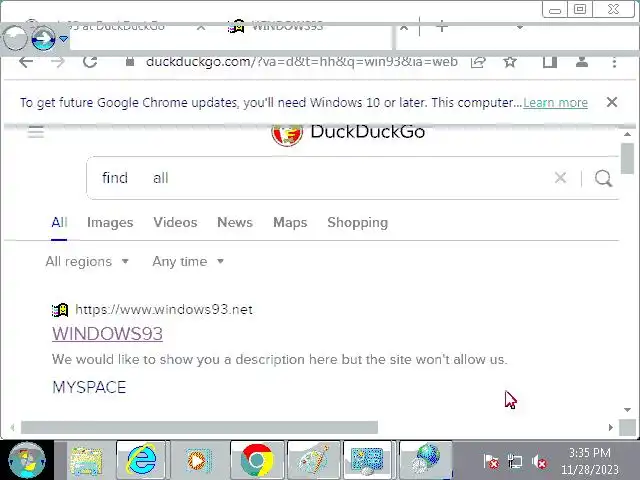Go back with Chrome's back arrow

pyautogui.click(x=26, y=62)
